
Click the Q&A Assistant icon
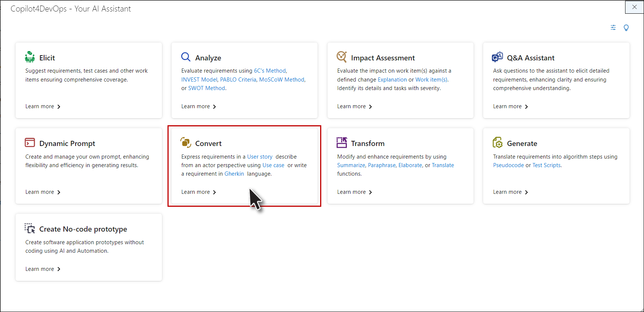click(x=497, y=57)
